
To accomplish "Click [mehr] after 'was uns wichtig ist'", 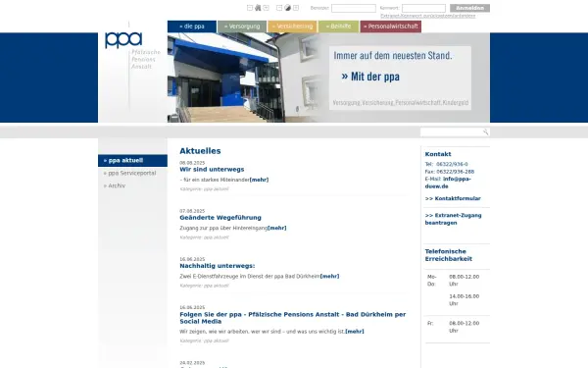I will [x=355, y=332].
